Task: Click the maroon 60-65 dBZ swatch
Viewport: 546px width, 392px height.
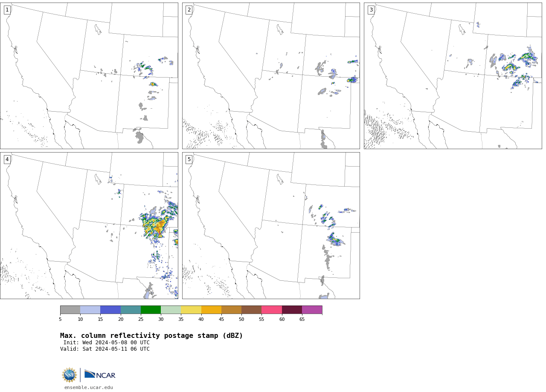Action: pos(292,310)
